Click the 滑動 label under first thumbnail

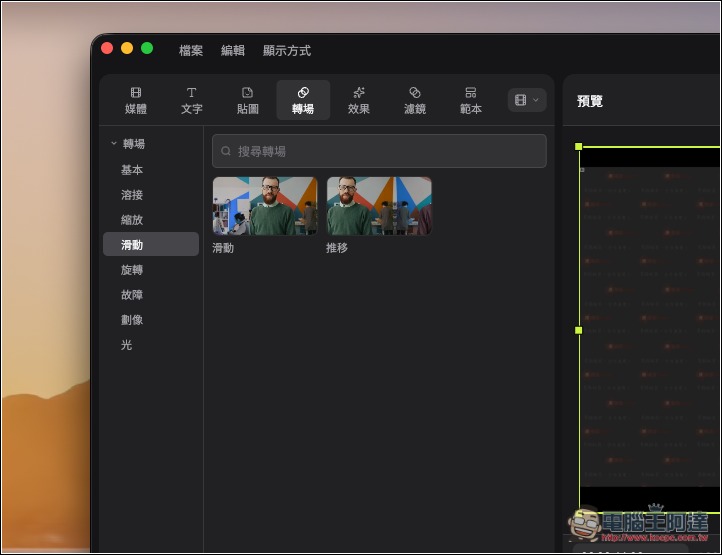(223, 248)
